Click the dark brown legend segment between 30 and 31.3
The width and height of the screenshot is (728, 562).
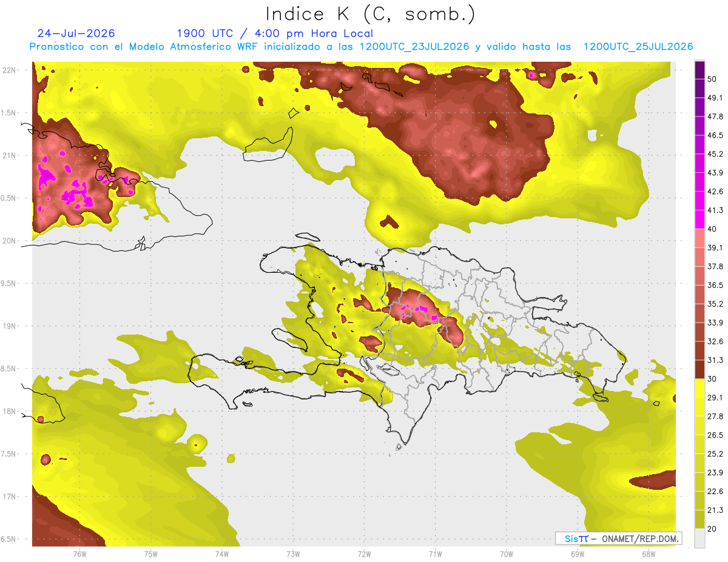(700, 369)
